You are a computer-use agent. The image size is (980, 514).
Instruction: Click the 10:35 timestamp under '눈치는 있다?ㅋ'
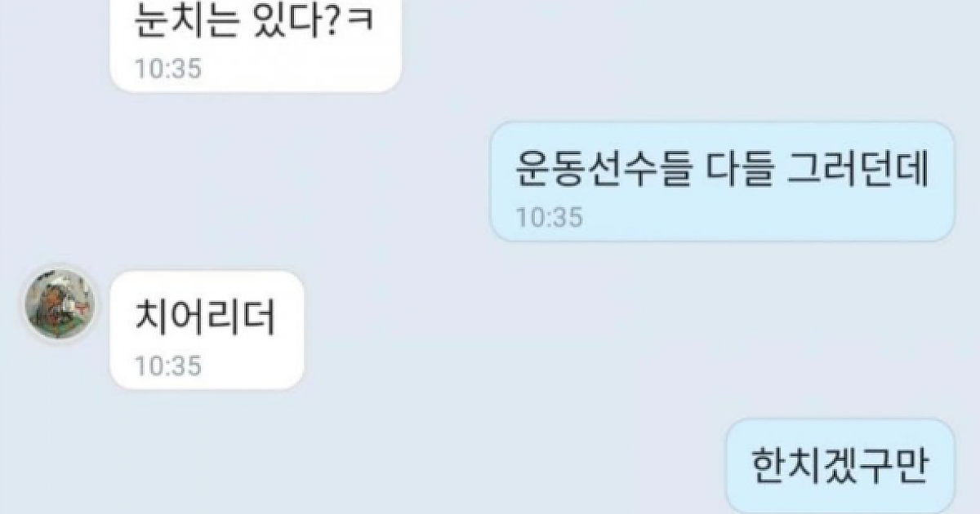(x=167, y=69)
